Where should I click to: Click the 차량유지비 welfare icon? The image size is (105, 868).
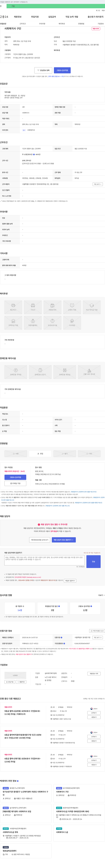coord(52,307)
